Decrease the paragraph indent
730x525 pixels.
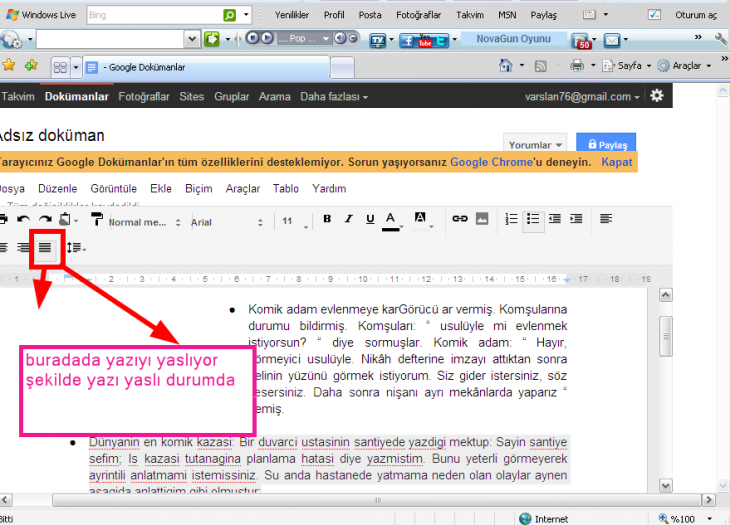click(554, 219)
